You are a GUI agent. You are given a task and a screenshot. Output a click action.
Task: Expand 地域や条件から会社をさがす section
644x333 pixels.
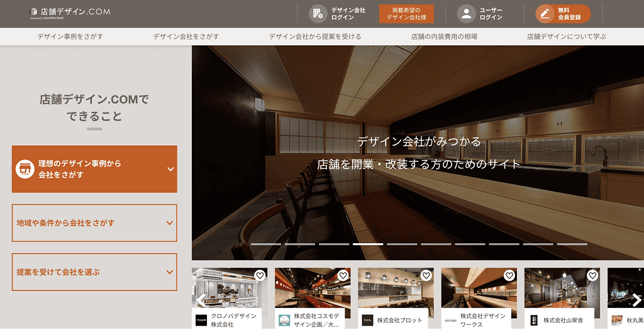pyautogui.click(x=169, y=223)
